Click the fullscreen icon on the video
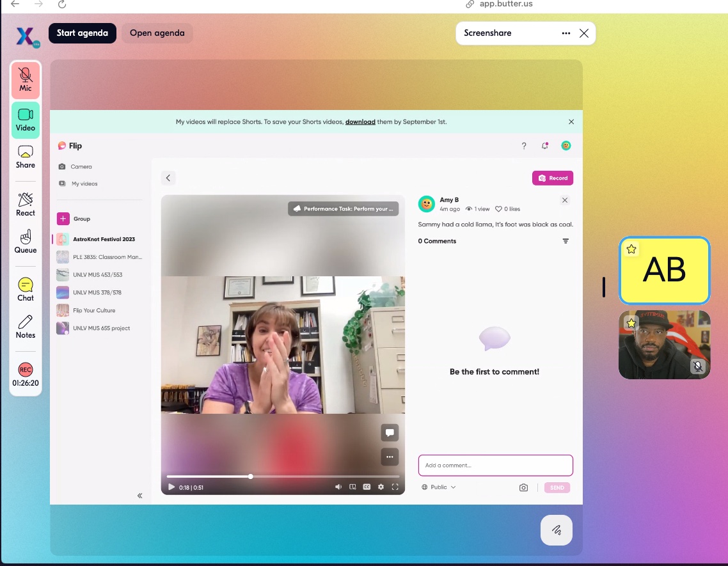 pyautogui.click(x=395, y=487)
